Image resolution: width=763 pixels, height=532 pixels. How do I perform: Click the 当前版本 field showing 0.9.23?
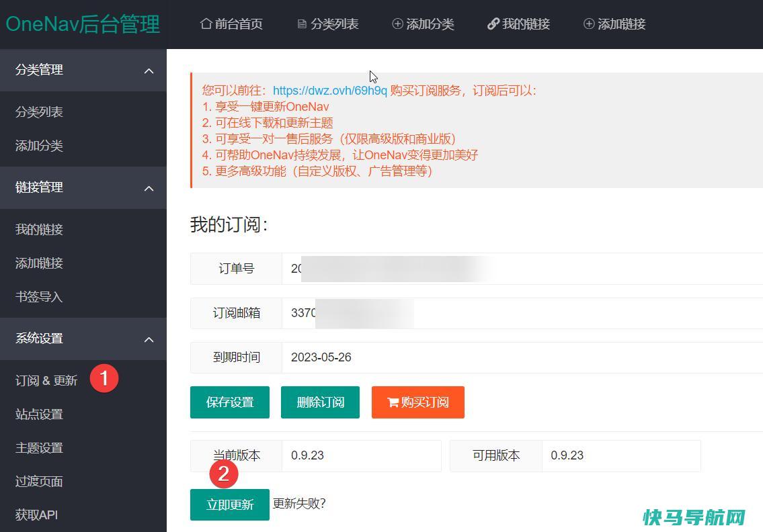coord(362,455)
